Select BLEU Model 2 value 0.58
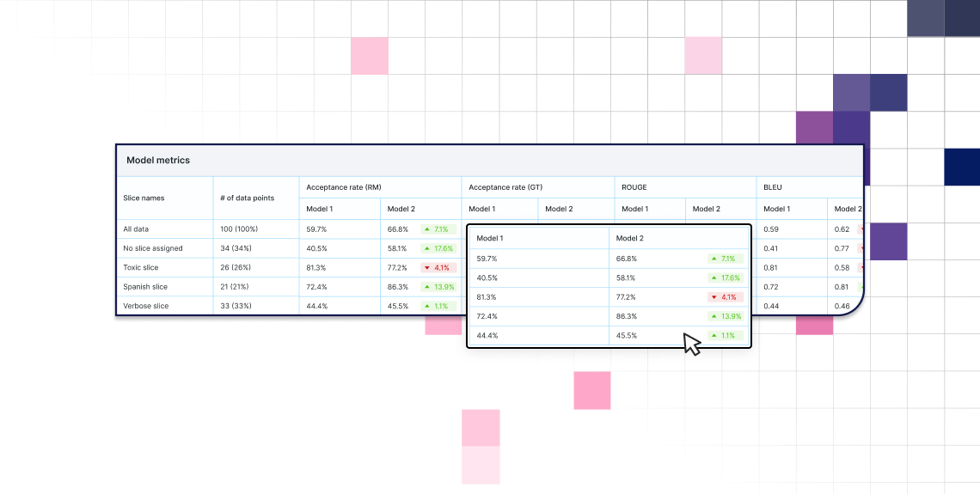980x494 pixels. [x=842, y=268]
